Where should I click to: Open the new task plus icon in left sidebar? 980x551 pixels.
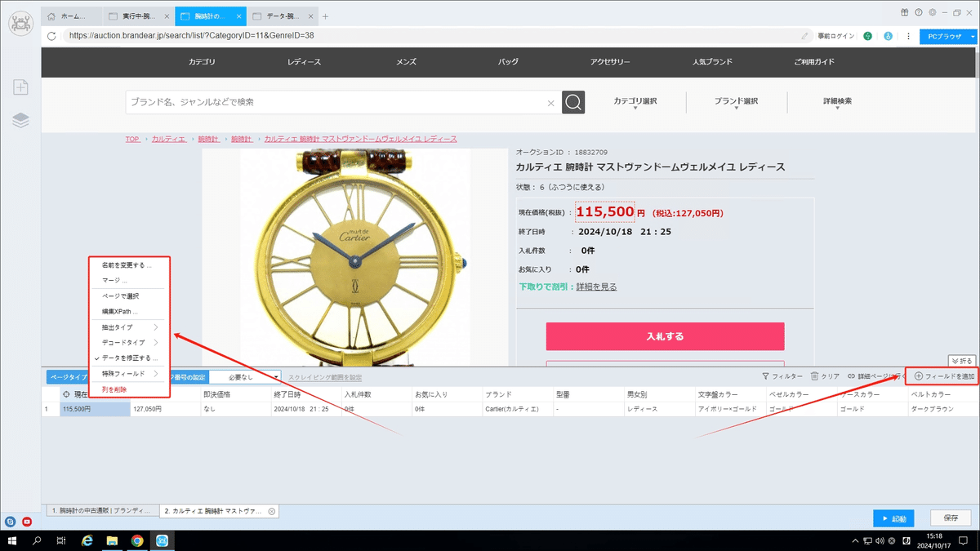[20, 87]
